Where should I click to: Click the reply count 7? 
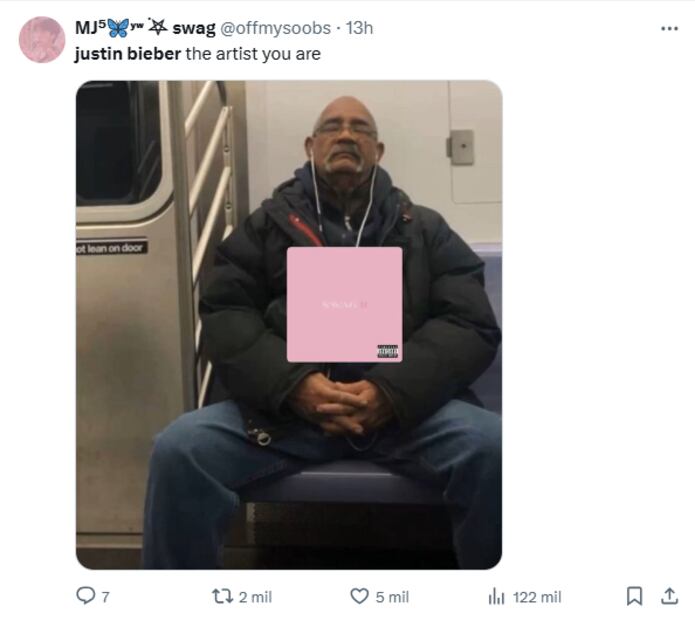click(105, 597)
